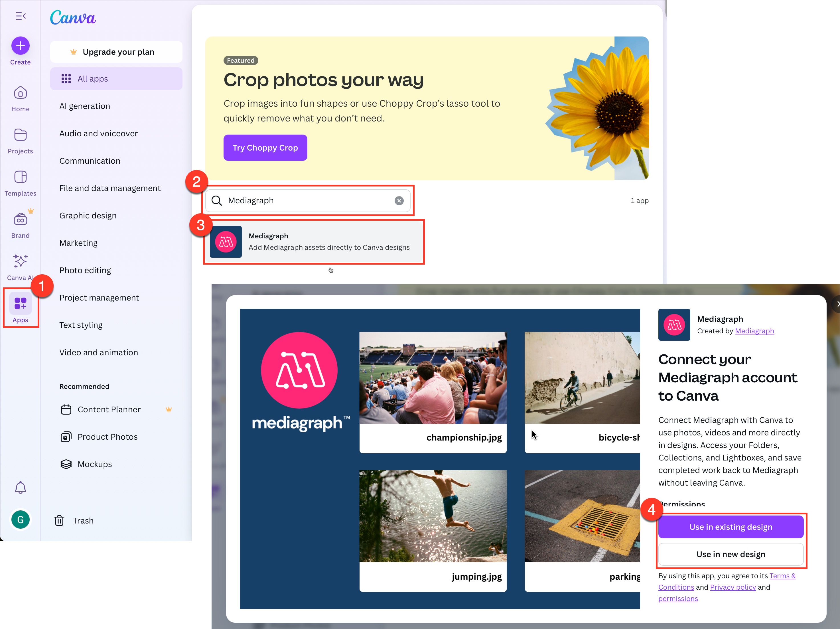Open the Brand section
The image size is (840, 629).
pyautogui.click(x=20, y=220)
